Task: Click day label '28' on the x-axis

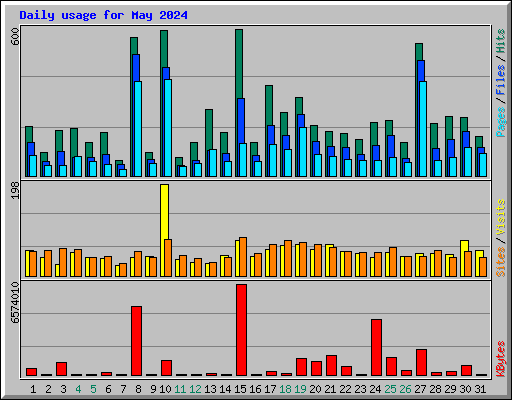Action: (x=435, y=389)
